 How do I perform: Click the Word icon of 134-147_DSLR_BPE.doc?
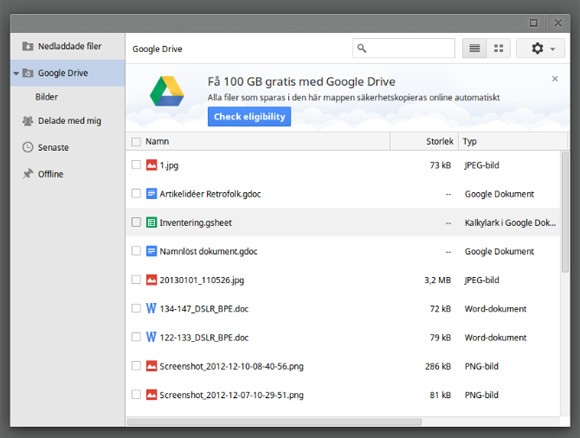(151, 308)
